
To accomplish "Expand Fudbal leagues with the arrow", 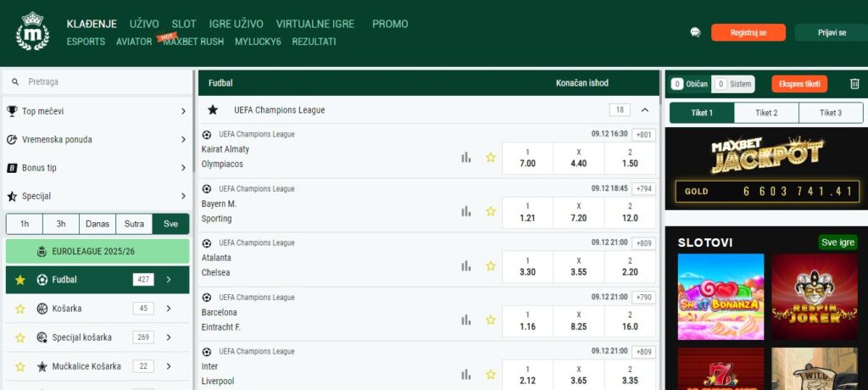I will 169,280.
